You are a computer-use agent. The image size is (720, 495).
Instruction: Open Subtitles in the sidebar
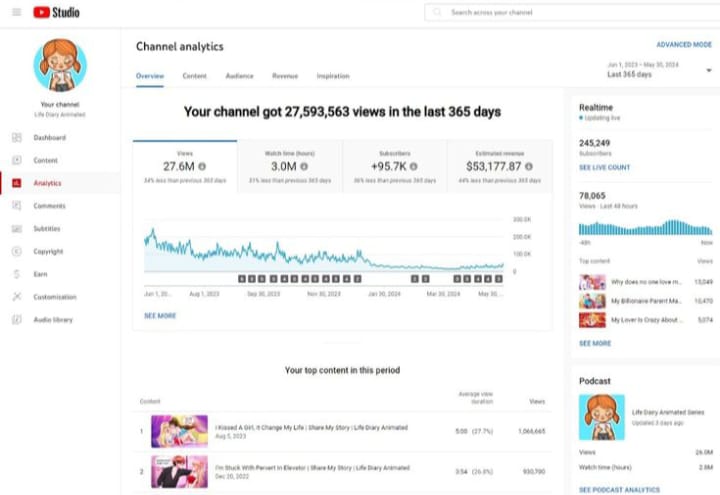[x=47, y=229]
